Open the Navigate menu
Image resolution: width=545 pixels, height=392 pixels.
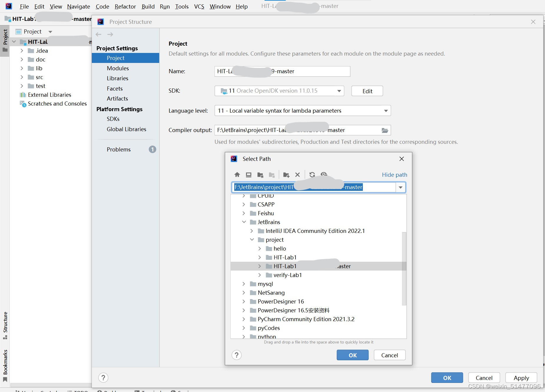click(x=79, y=6)
